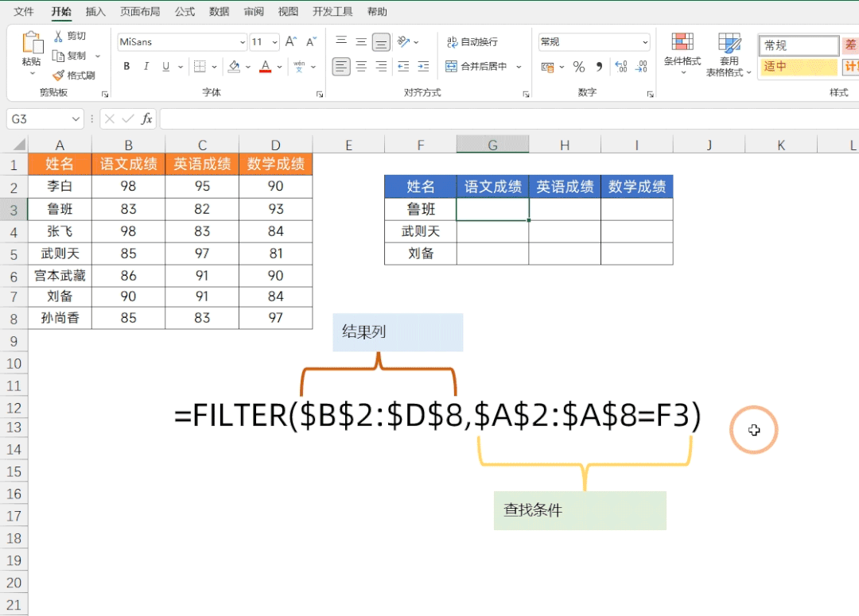
Task: Align text to middle vertically icon
Action: (x=361, y=41)
